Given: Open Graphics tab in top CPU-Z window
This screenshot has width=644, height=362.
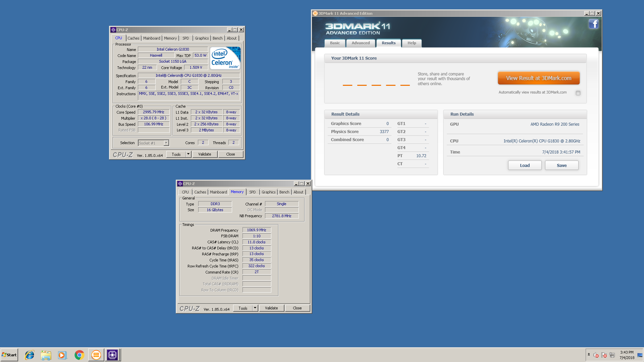Looking at the screenshot, I should click(202, 38).
